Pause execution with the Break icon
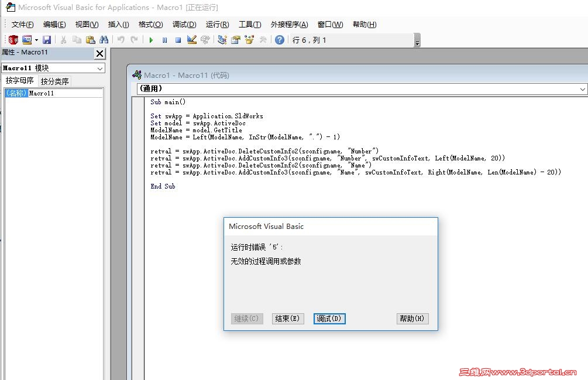Viewport: 588px width, 380px height. click(164, 40)
